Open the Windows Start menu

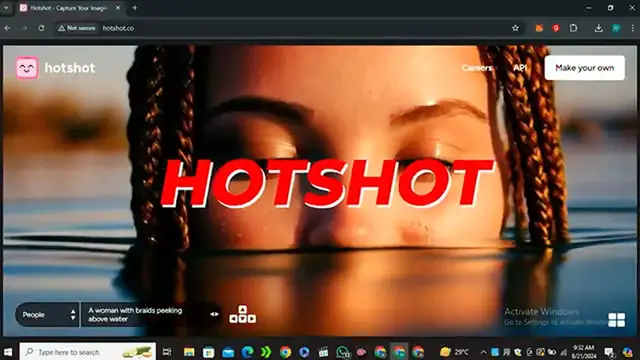coord(8,352)
